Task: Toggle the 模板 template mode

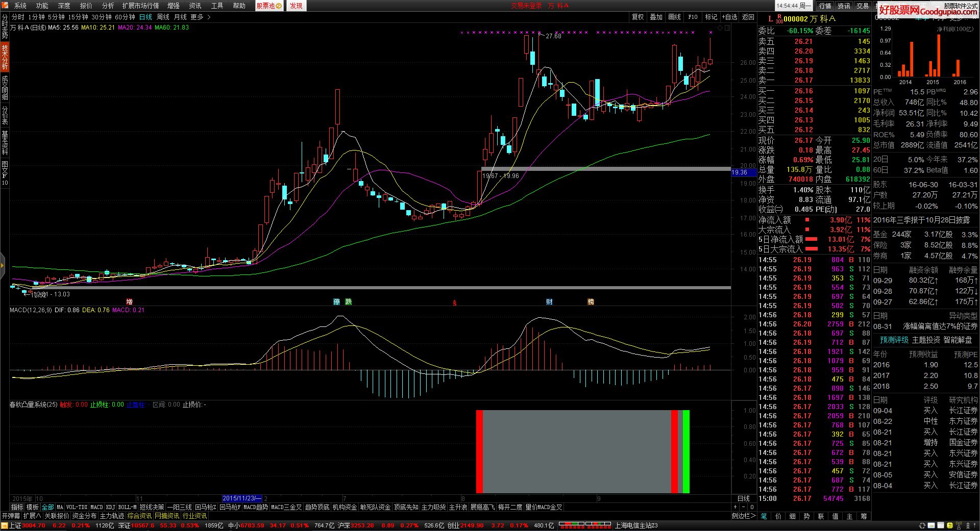Action: click(x=33, y=507)
